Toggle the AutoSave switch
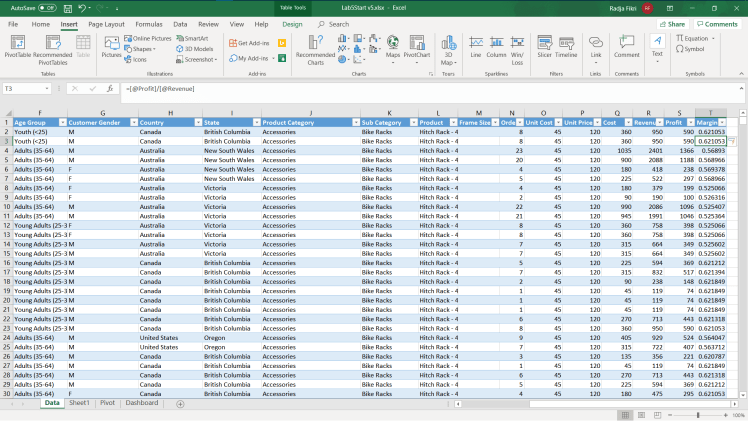The width and height of the screenshot is (748, 421). 47,8
